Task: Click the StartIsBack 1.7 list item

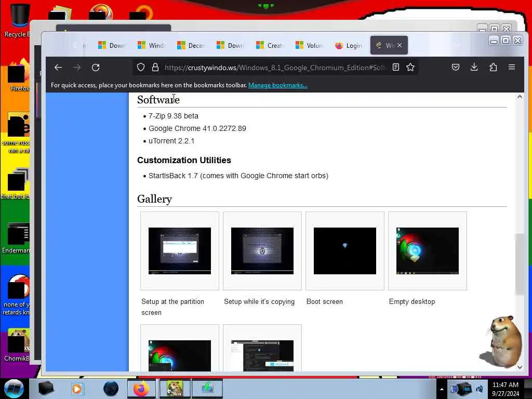Action: (238, 176)
